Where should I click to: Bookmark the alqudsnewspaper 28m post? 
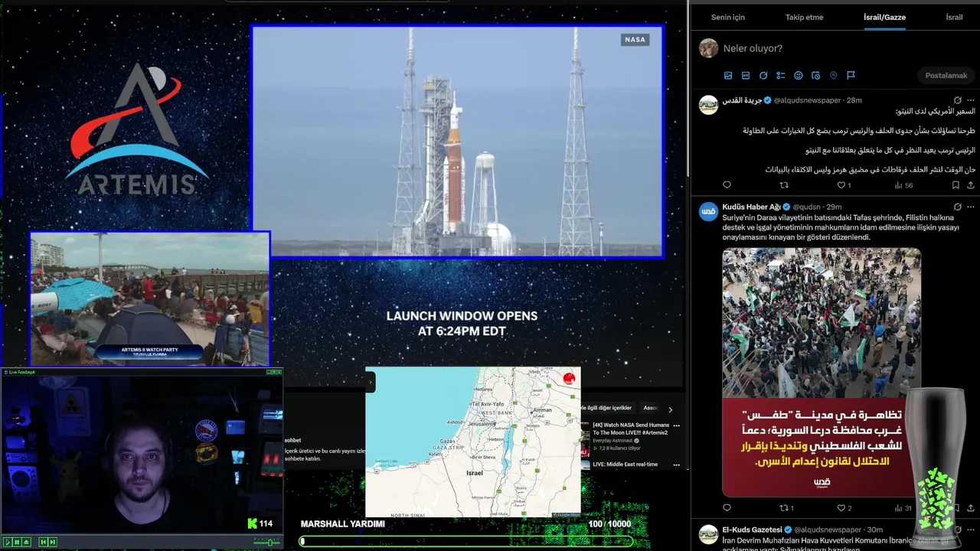[955, 185]
